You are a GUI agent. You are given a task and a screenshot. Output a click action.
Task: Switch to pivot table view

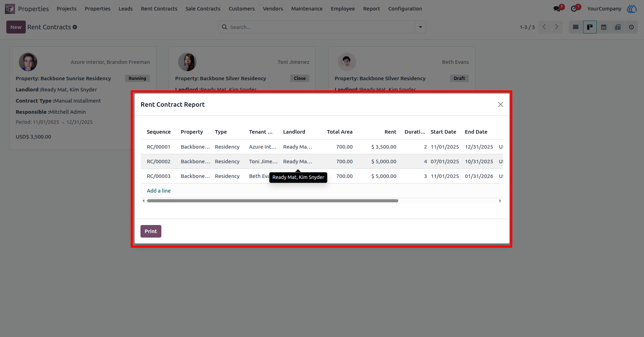coord(618,27)
